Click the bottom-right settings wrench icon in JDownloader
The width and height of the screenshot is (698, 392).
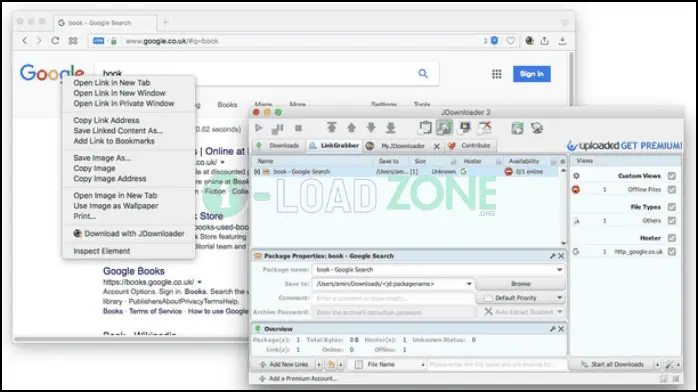pos(669,364)
